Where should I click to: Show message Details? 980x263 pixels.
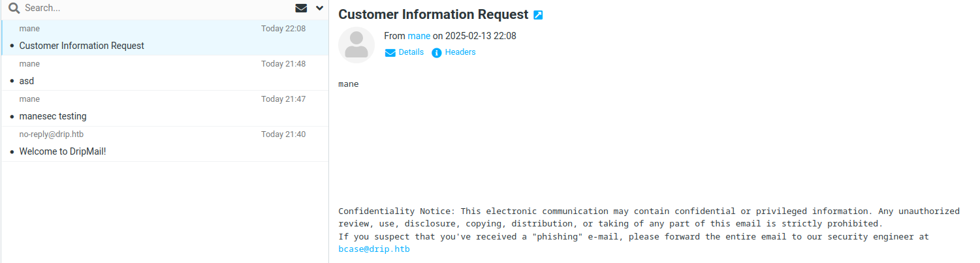pos(411,52)
